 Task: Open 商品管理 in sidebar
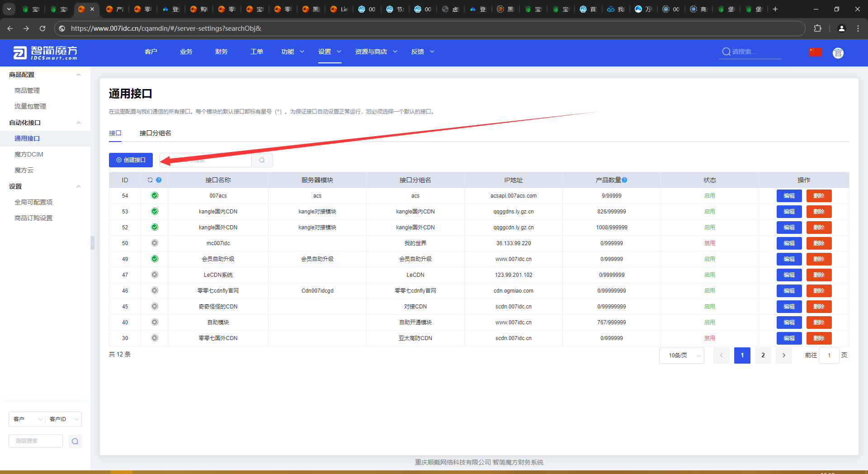click(27, 90)
